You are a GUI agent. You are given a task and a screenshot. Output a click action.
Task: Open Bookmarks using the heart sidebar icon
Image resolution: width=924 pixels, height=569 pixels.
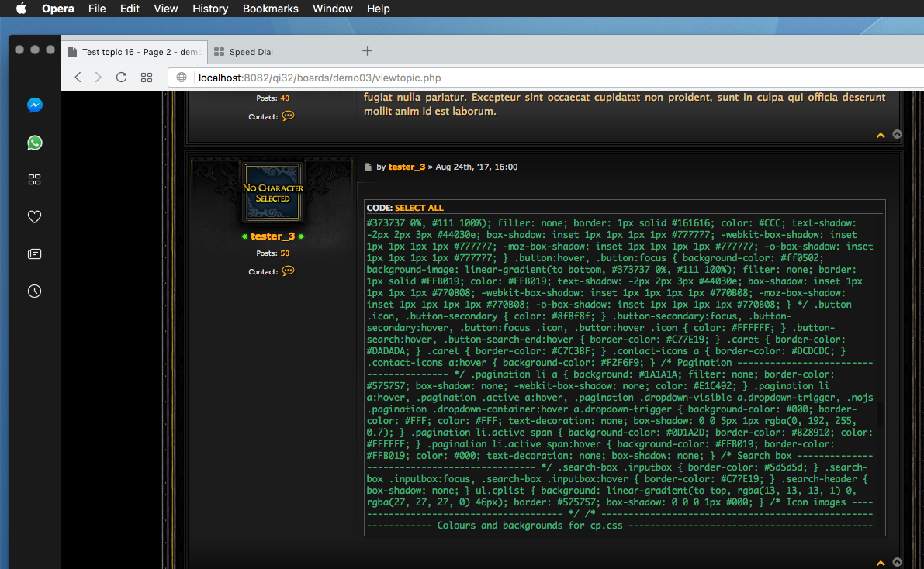(x=34, y=216)
